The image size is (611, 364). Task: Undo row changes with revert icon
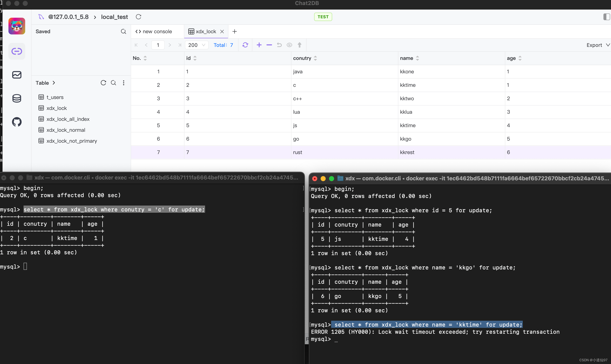tap(279, 45)
